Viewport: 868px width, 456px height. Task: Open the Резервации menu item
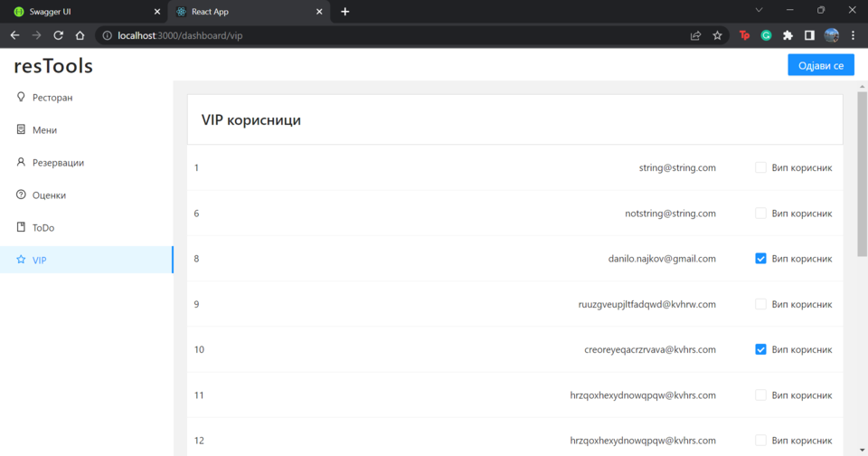coord(58,162)
